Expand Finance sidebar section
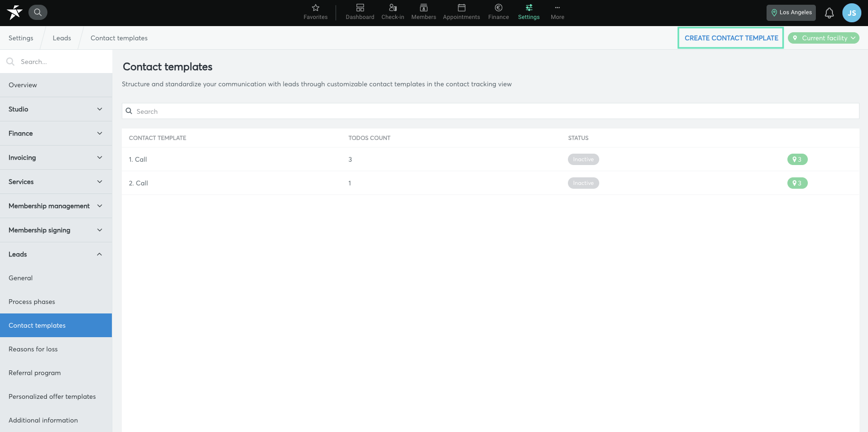Viewport: 868px width, 432px height. tap(56, 133)
